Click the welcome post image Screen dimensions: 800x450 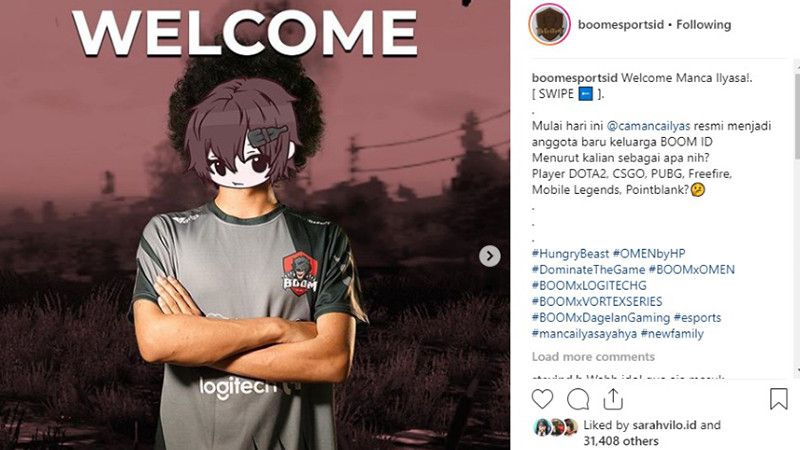coord(255,225)
